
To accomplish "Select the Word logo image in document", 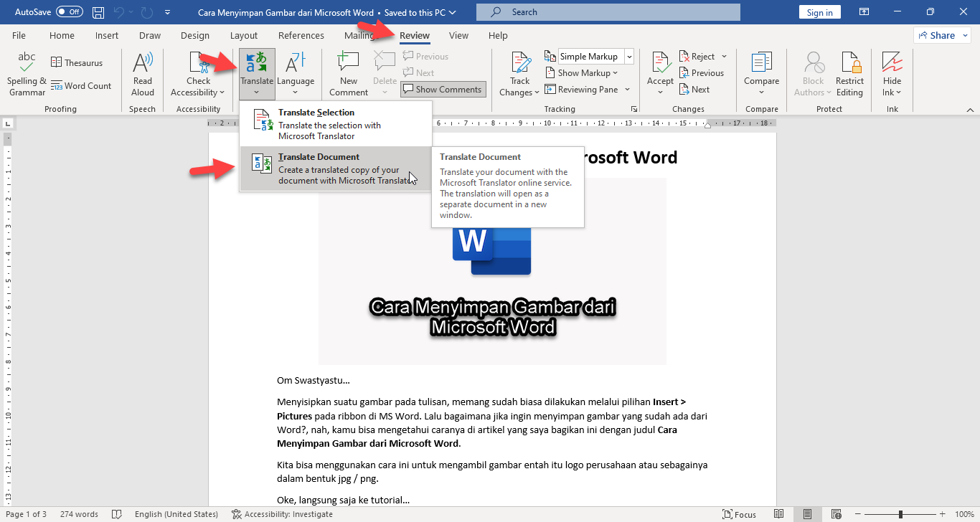I will (492, 271).
